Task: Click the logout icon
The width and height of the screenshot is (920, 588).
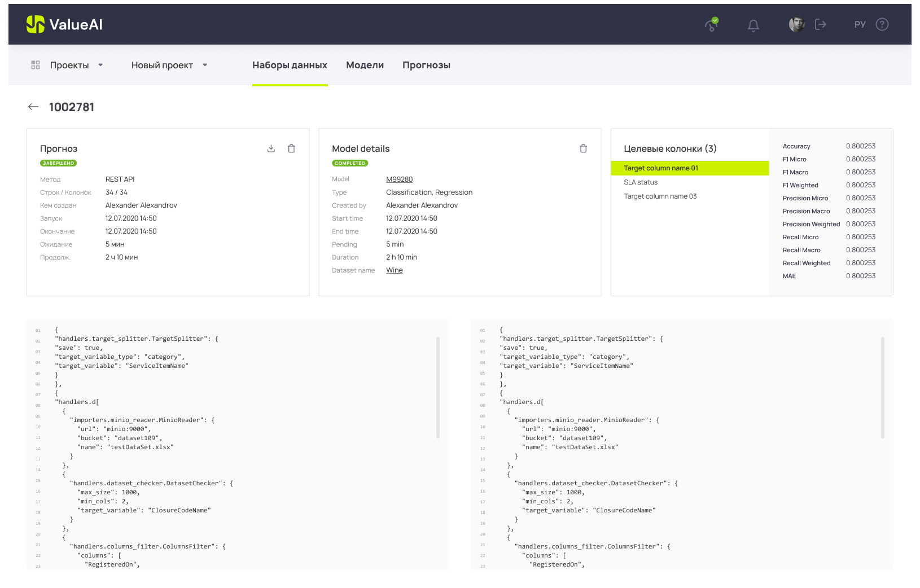Action: pos(821,24)
